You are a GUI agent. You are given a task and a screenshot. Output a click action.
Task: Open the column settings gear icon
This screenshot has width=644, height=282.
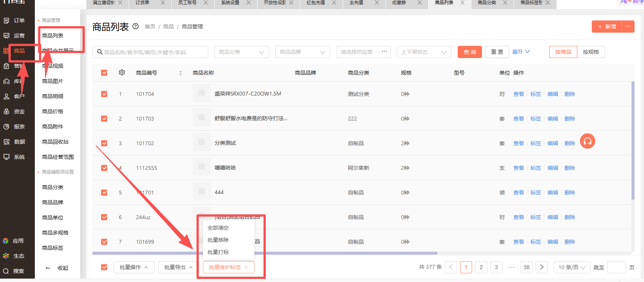[122, 72]
